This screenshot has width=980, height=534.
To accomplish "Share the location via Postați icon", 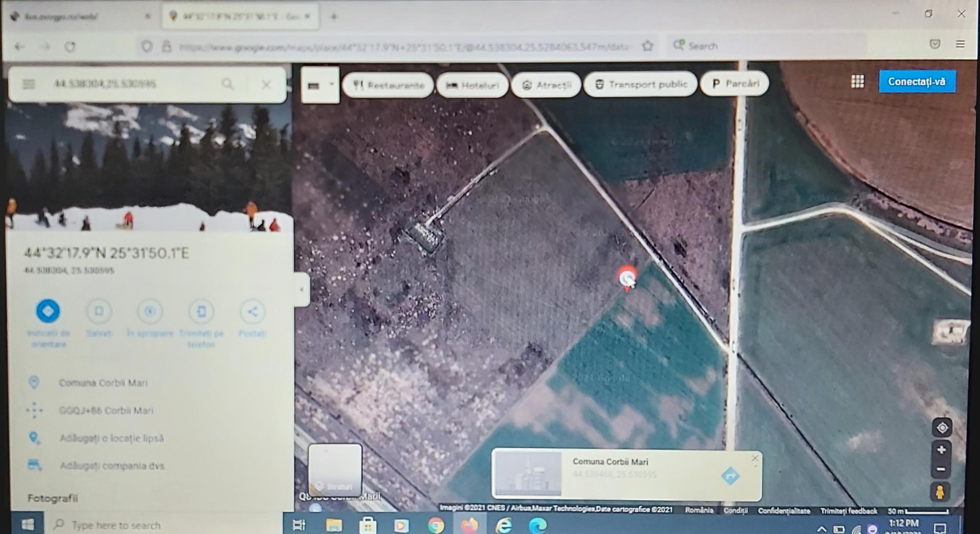I will click(253, 311).
